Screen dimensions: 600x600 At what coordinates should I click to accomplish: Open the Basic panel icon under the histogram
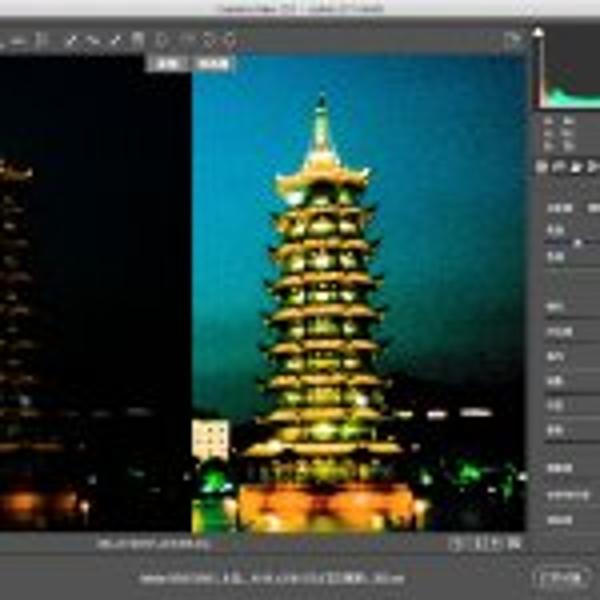[x=541, y=167]
